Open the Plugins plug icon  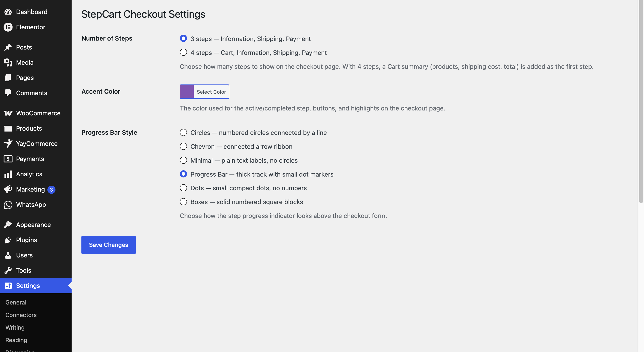click(8, 240)
